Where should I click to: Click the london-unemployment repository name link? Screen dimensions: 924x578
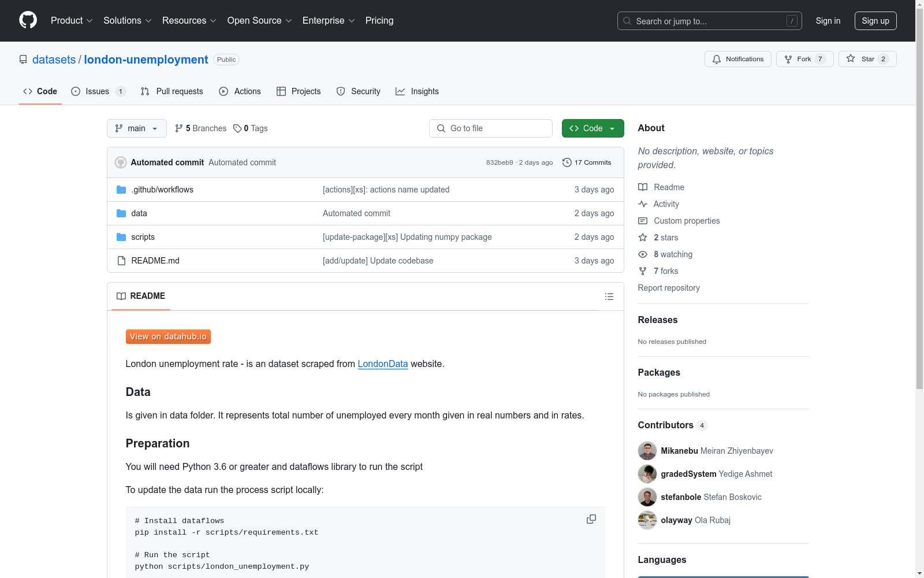click(x=146, y=60)
